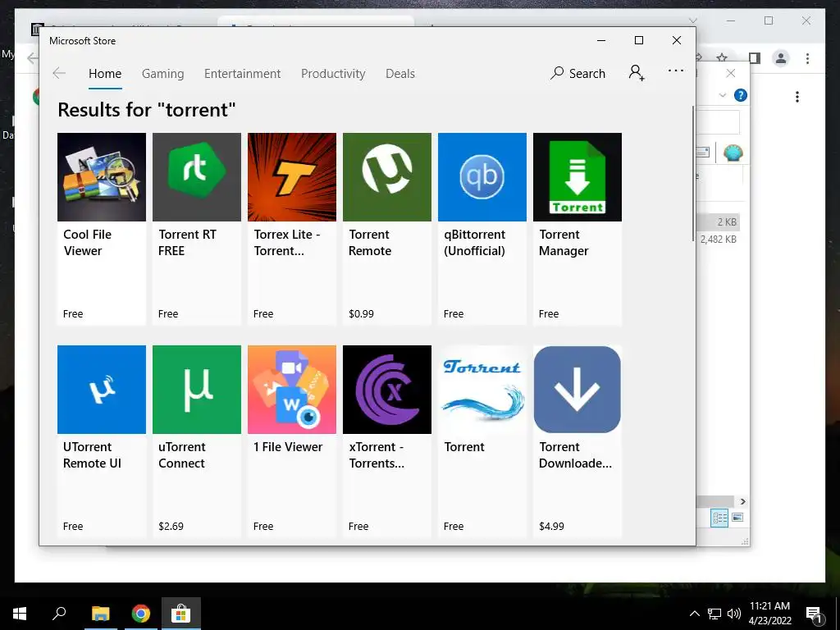Open the Torrent app with wave logo

click(482, 441)
